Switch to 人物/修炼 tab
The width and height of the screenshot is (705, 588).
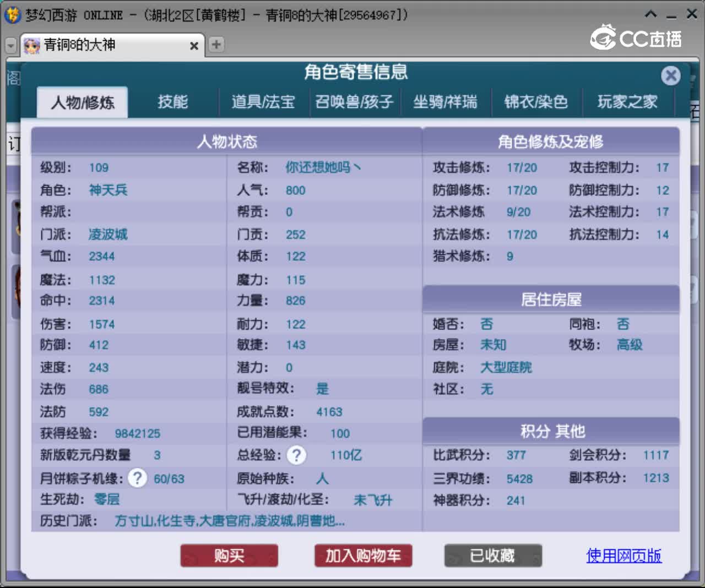83,102
